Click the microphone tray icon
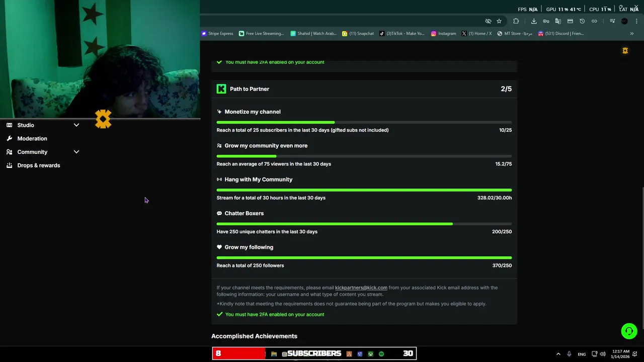Viewport: 644px width, 362px height. tap(569, 354)
